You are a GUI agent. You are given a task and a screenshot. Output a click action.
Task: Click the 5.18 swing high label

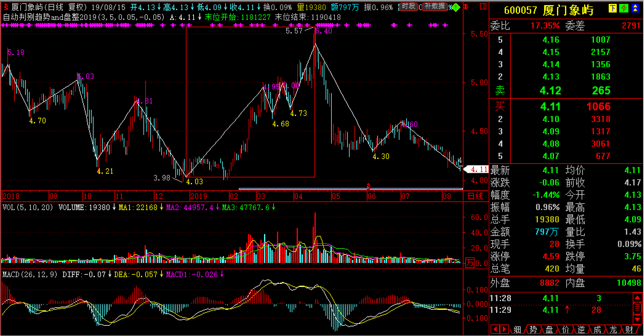coord(16,52)
